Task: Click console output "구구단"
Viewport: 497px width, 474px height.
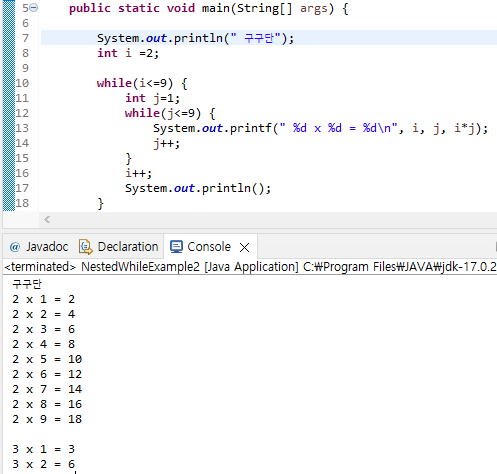Action: pos(27,284)
